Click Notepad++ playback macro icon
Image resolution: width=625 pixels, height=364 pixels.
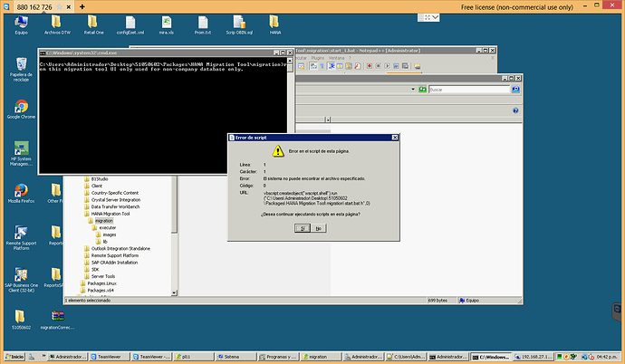click(387, 66)
